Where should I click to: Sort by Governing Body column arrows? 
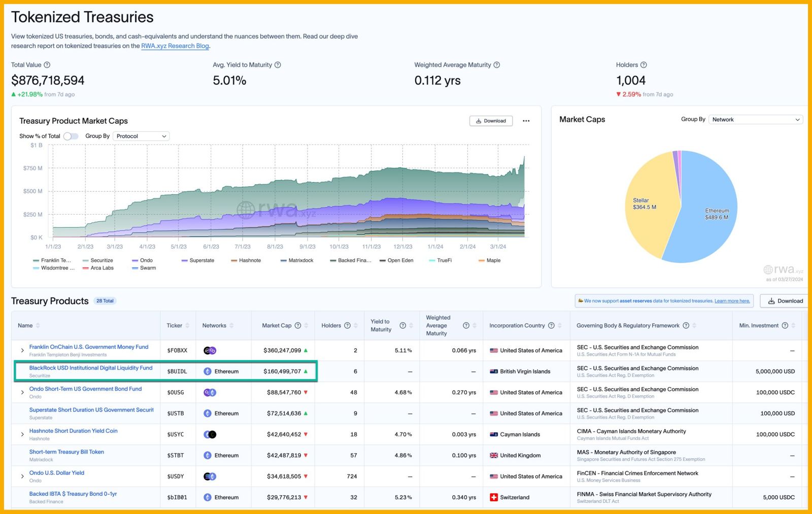pos(694,326)
